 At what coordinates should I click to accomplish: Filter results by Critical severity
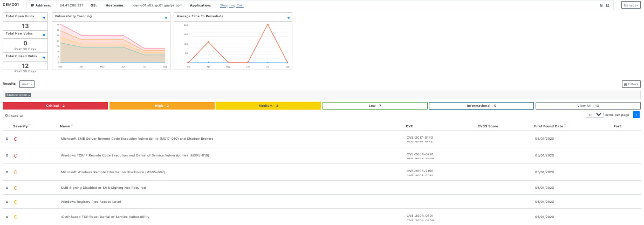pyautogui.click(x=55, y=106)
